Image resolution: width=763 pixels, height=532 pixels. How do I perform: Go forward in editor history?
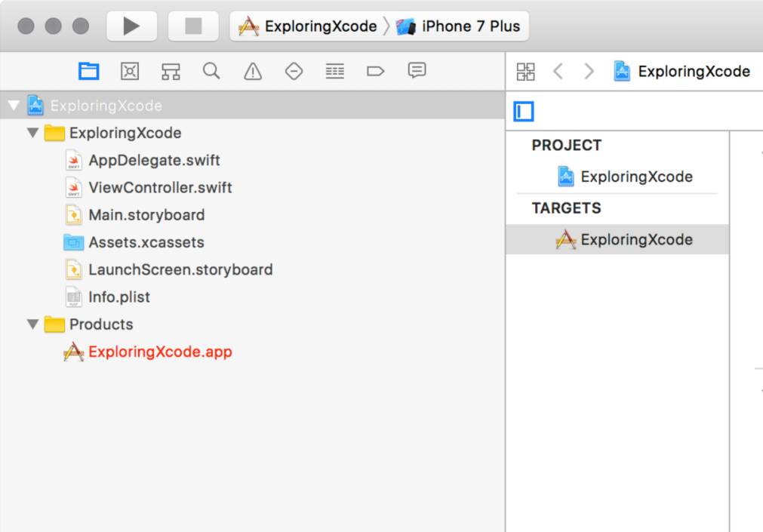click(589, 72)
